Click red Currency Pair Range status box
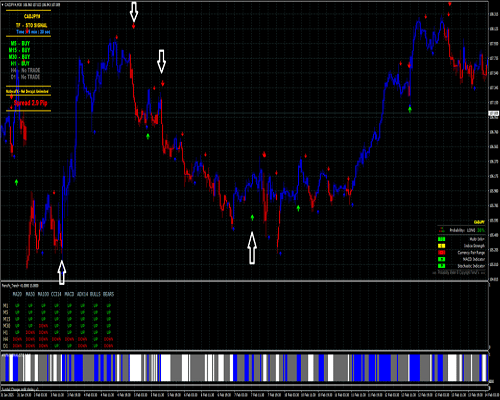This screenshot has width=500, height=400. pyautogui.click(x=441, y=252)
